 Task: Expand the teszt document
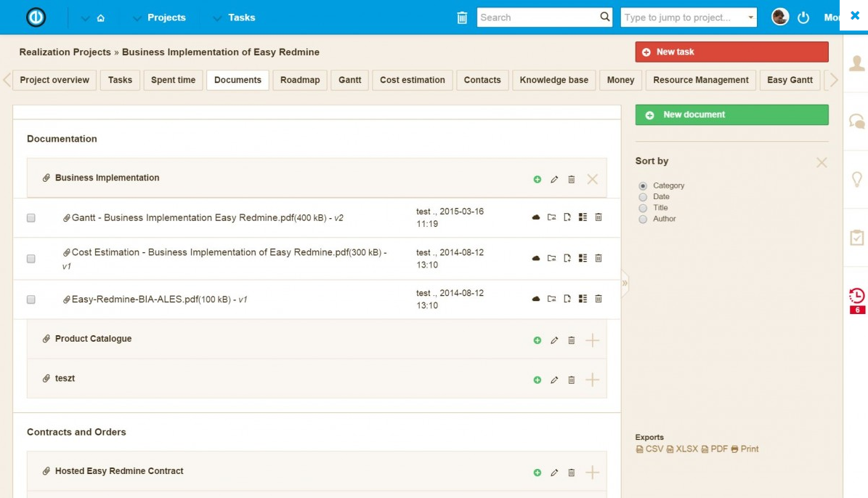tap(592, 380)
